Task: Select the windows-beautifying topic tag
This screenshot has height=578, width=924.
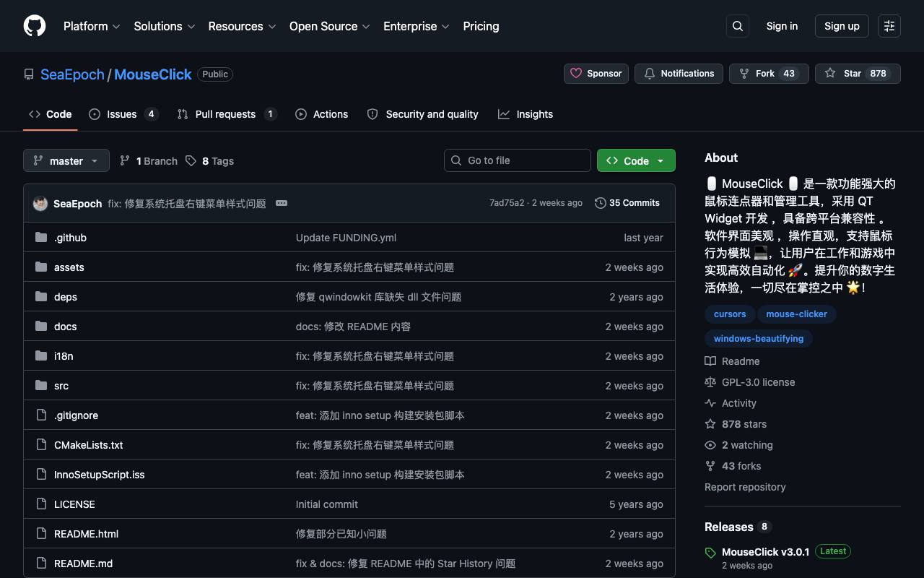Action: tap(759, 339)
